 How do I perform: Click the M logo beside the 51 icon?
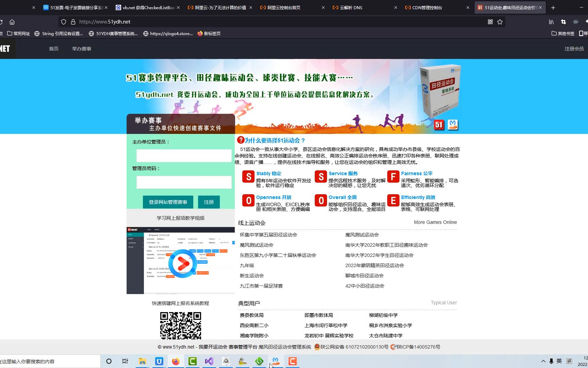[x=453, y=125]
